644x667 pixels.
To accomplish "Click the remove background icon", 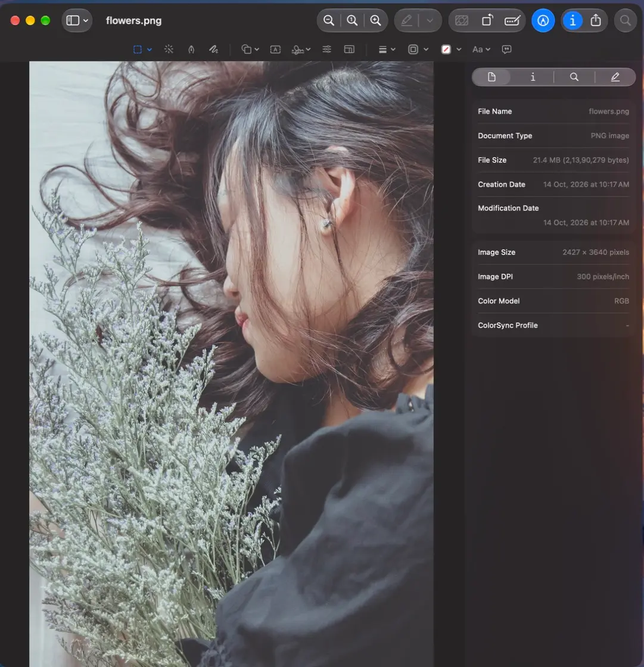I will point(462,20).
